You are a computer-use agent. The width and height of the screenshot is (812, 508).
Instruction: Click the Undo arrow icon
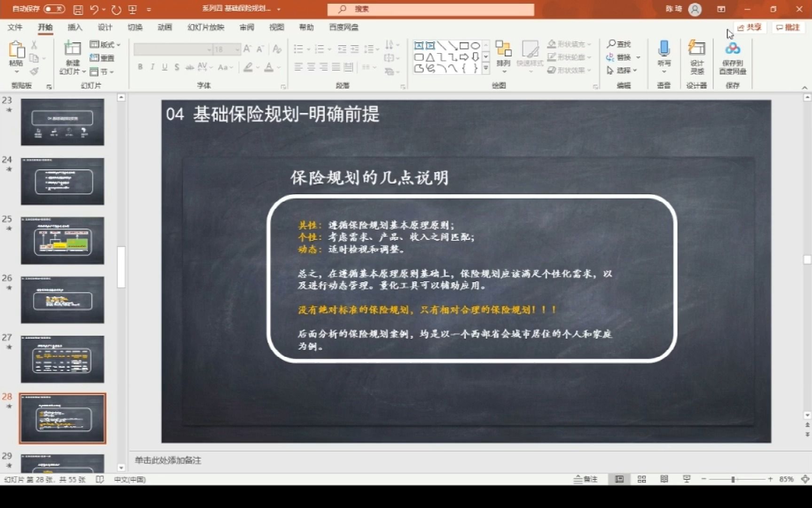(x=94, y=9)
